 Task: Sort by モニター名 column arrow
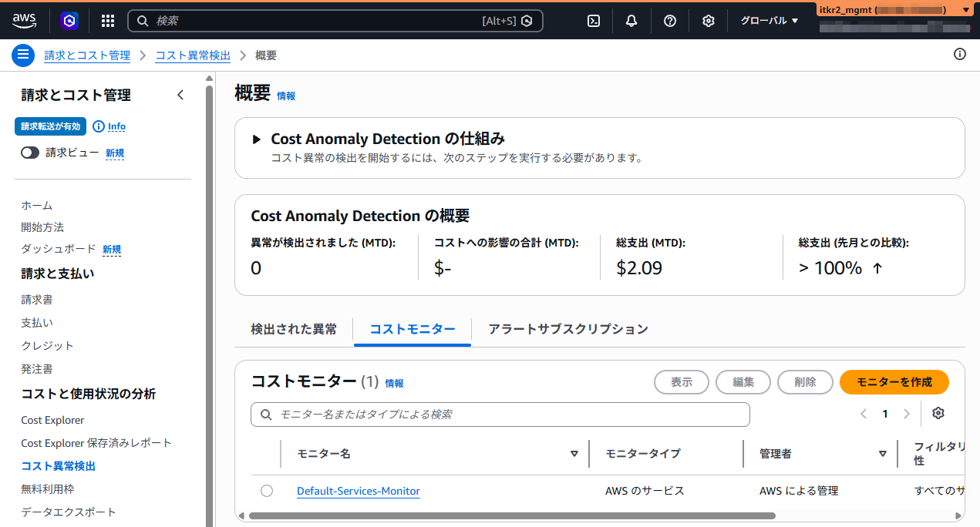pyautogui.click(x=574, y=454)
